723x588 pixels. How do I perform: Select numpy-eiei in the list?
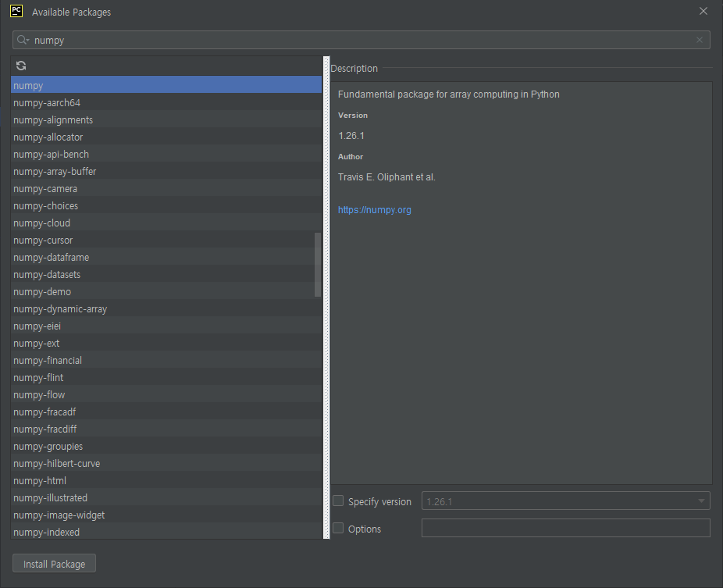(166, 326)
